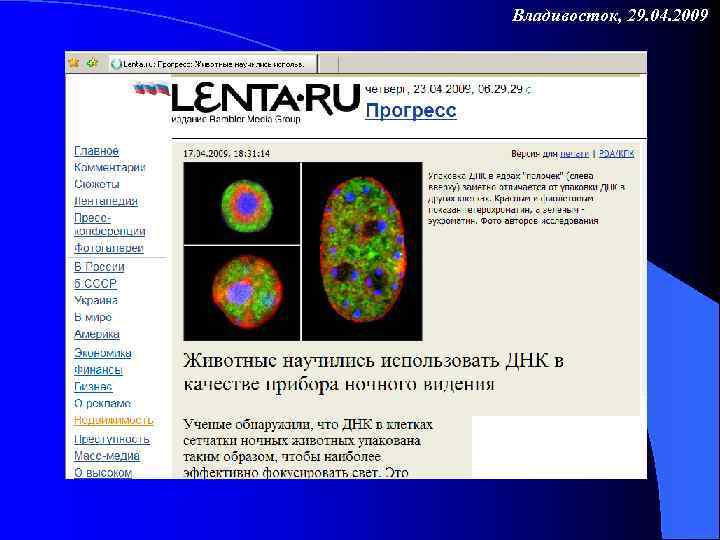Screen dimensions: 720x540
Task: Go to the Экономика section
Action: point(103,353)
